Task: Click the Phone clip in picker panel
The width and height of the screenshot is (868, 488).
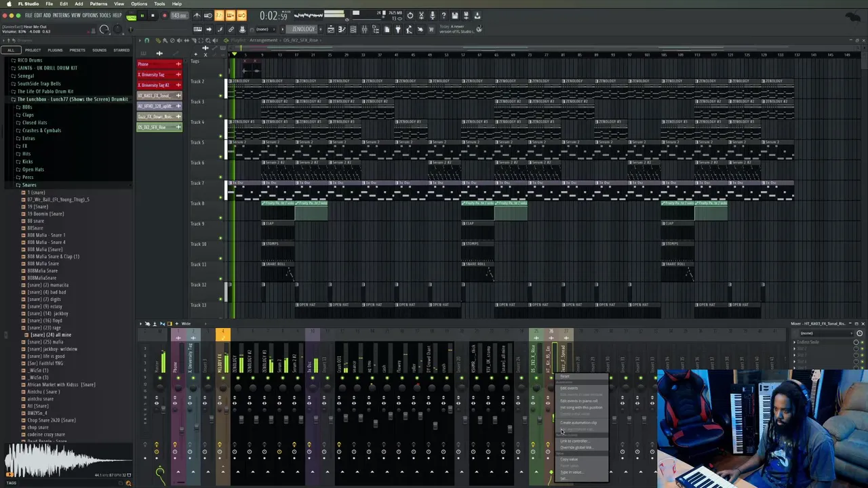Action: (x=159, y=64)
